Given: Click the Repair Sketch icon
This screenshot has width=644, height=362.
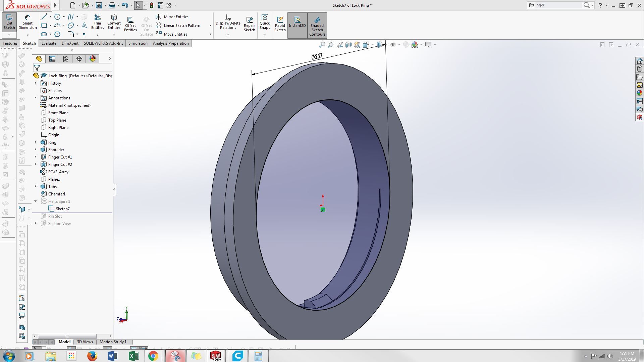Looking at the screenshot, I should pyautogui.click(x=249, y=24).
